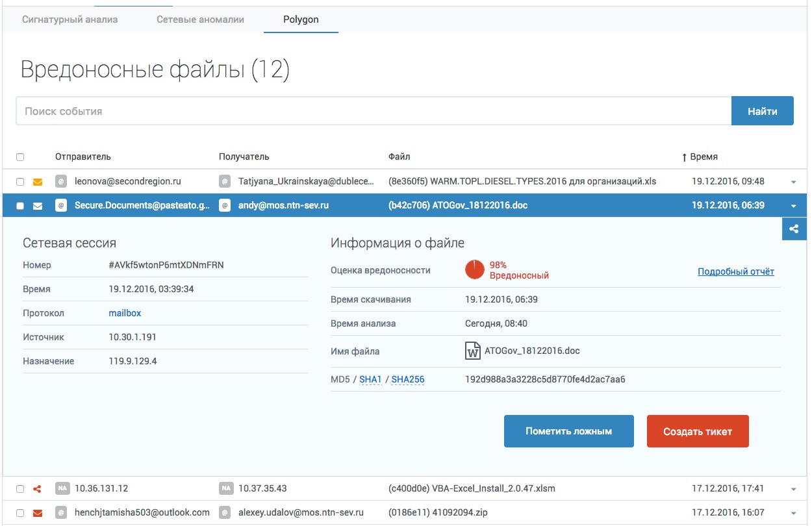Toggle the select-all checkbox in table header
This screenshot has height=526, width=812.
click(x=20, y=157)
